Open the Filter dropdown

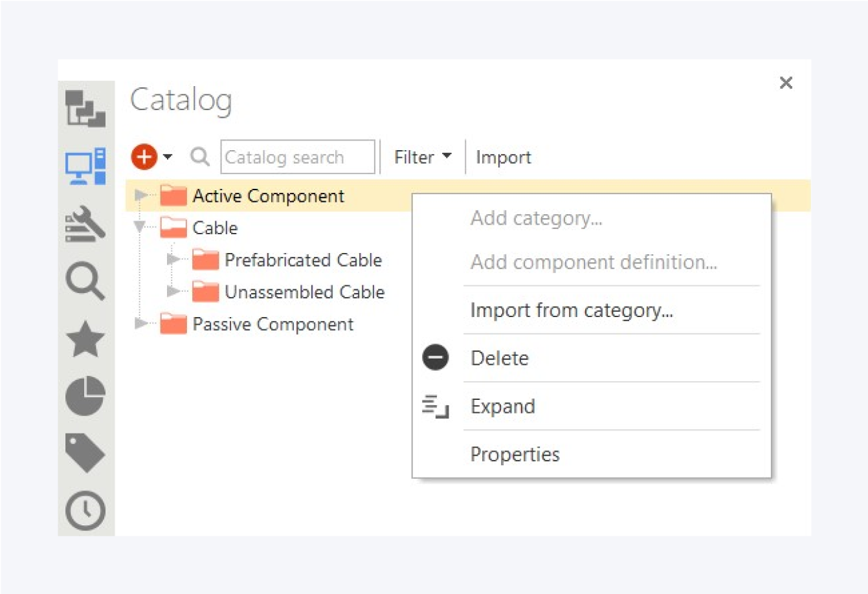[x=422, y=157]
